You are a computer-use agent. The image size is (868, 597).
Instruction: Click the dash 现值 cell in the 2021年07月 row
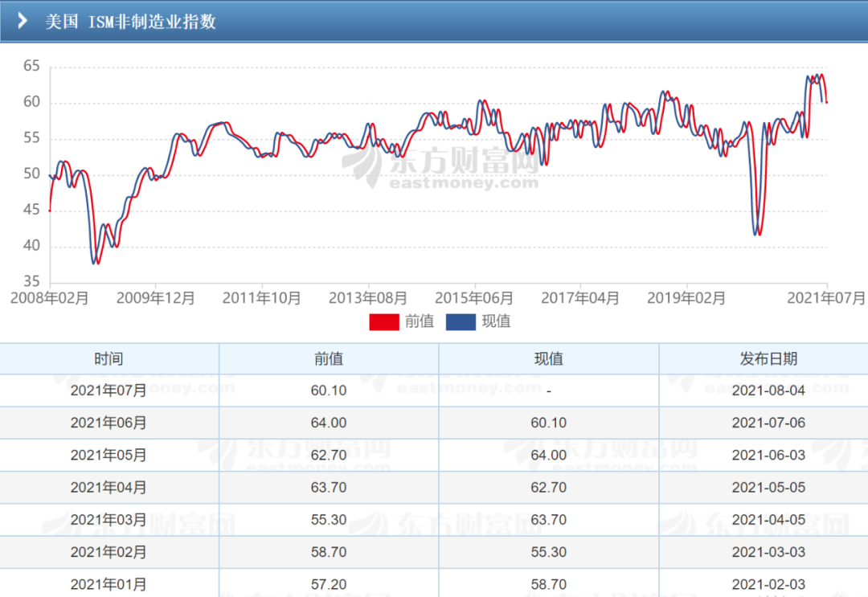coord(549,391)
